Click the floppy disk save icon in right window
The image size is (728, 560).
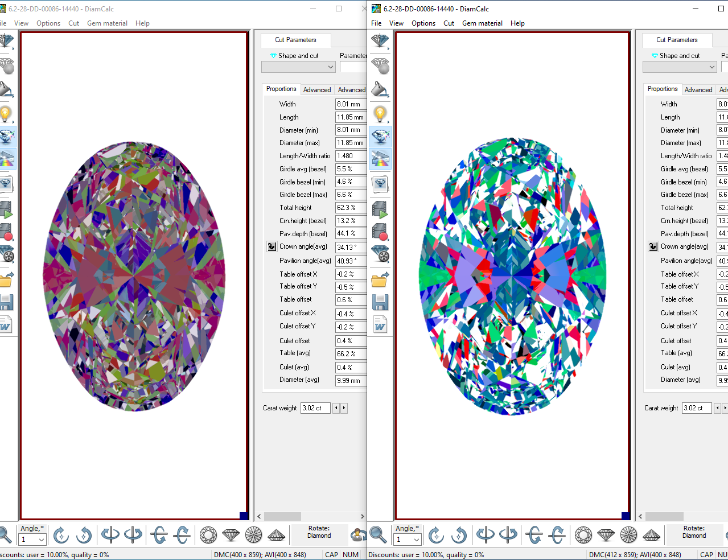(380, 302)
